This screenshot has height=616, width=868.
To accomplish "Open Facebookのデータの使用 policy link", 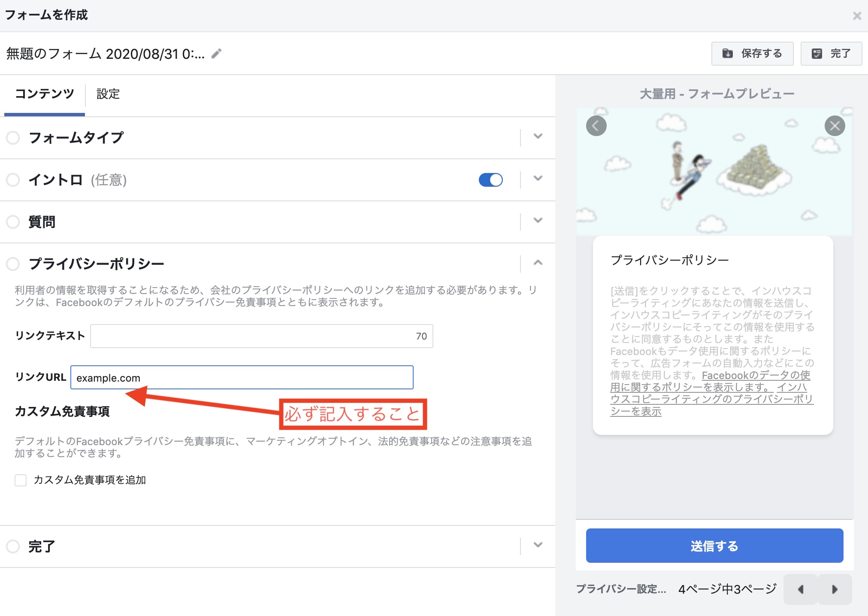I will click(x=756, y=376).
